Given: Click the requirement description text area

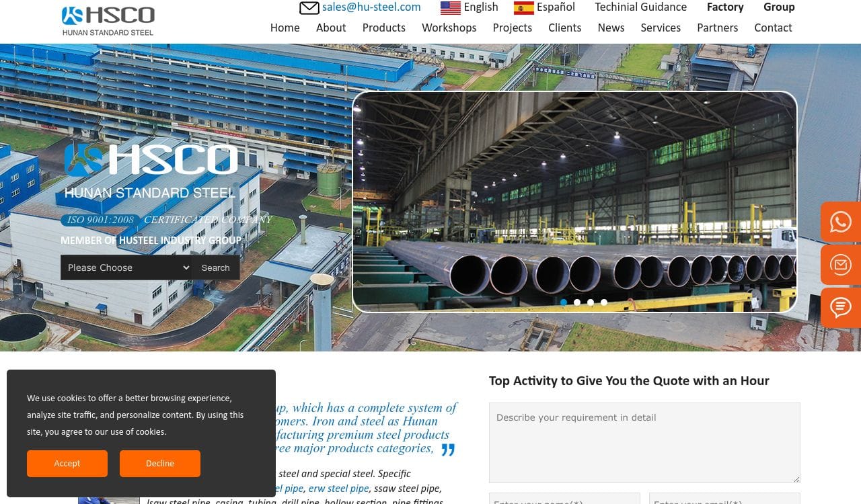Looking at the screenshot, I should pyautogui.click(x=644, y=442).
